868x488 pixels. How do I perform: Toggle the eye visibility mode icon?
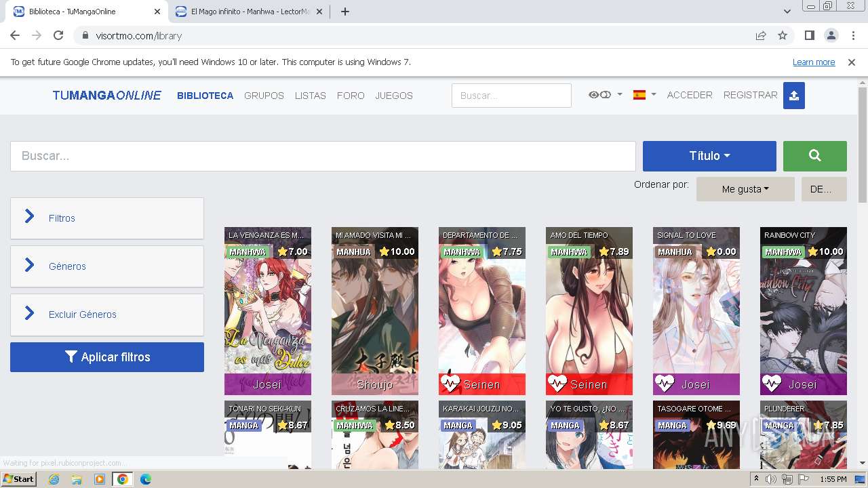pos(600,95)
